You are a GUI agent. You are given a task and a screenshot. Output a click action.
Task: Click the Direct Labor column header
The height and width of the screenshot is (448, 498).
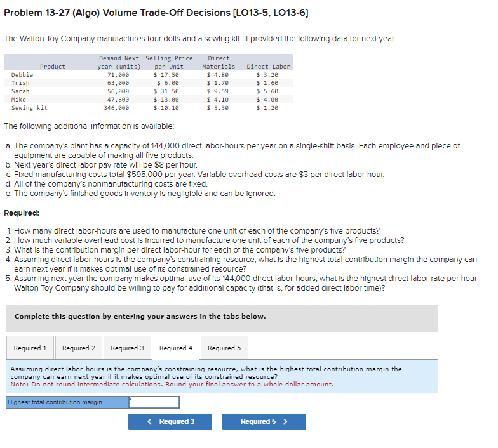(268, 67)
